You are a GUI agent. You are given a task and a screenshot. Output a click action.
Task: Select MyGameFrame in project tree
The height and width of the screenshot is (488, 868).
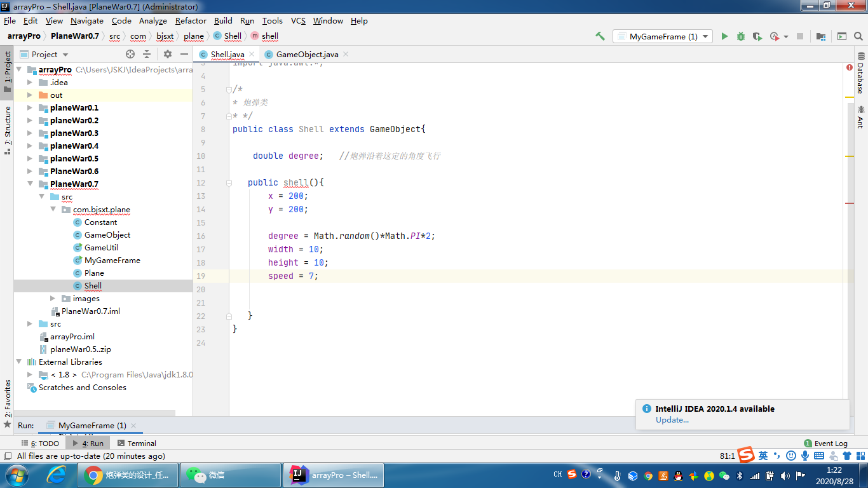pyautogui.click(x=112, y=260)
